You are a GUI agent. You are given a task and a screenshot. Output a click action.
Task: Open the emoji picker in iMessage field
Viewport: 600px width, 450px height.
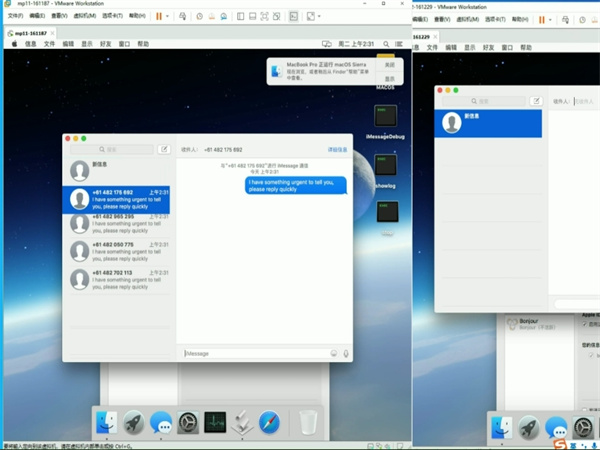click(x=333, y=353)
